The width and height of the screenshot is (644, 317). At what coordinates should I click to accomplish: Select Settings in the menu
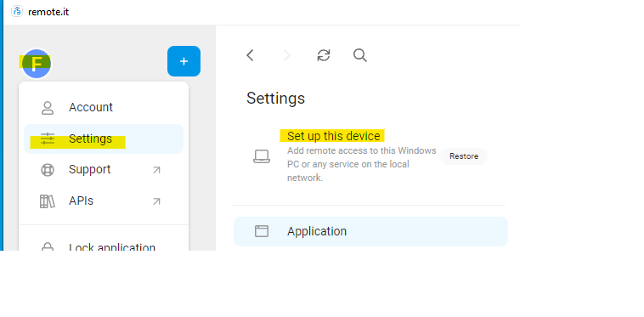click(x=104, y=139)
